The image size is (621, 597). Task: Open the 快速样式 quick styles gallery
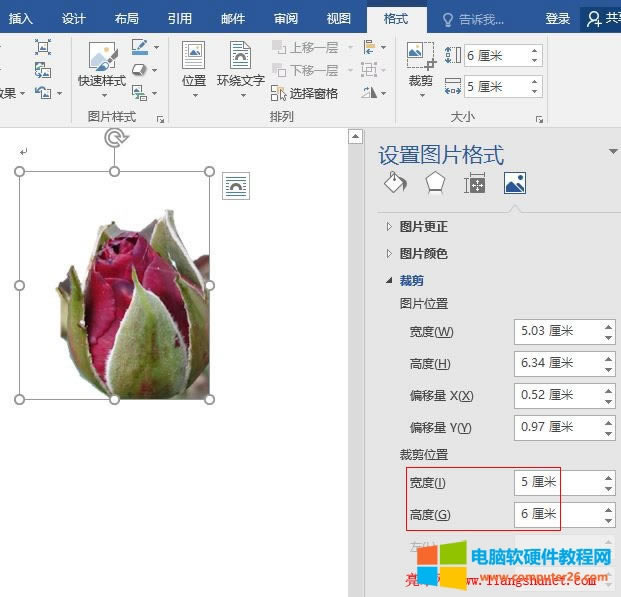102,64
